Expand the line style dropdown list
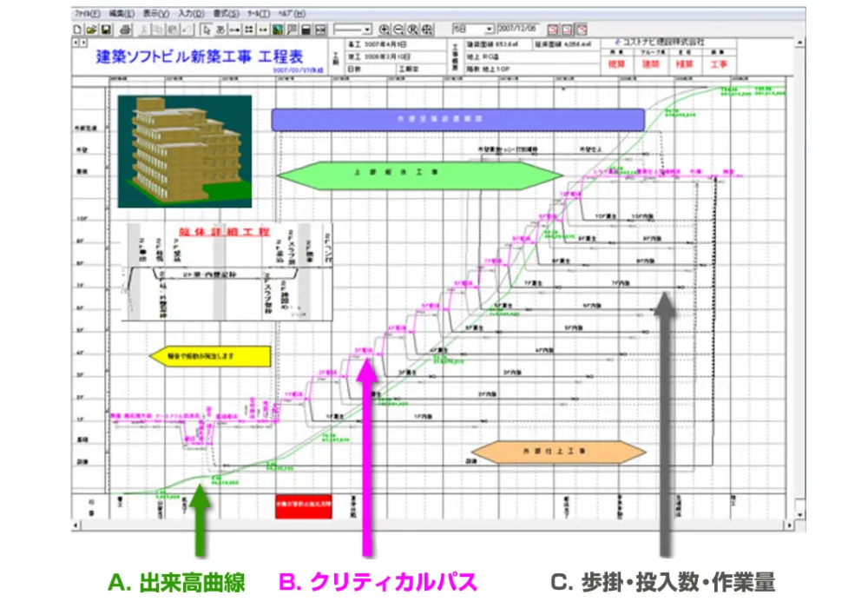This screenshot has width=868, height=608. pyautogui.click(x=367, y=27)
